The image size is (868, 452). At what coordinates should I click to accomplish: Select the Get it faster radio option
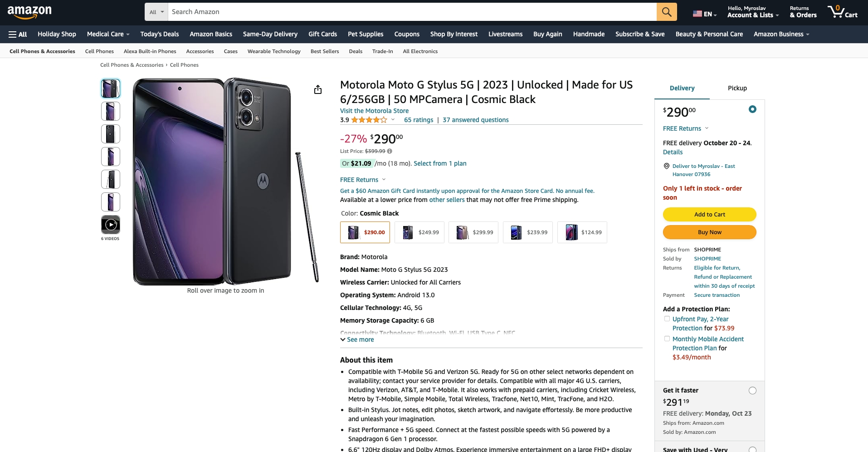point(752,391)
